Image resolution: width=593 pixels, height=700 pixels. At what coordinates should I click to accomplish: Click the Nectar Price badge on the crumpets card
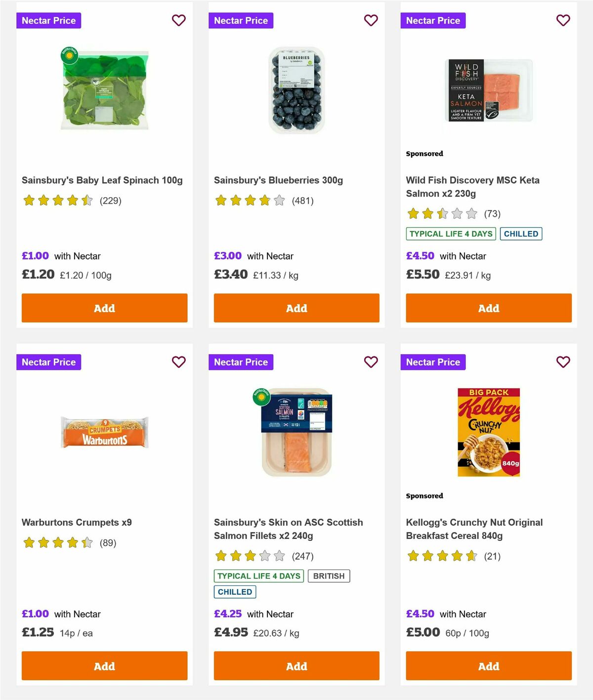coord(49,362)
